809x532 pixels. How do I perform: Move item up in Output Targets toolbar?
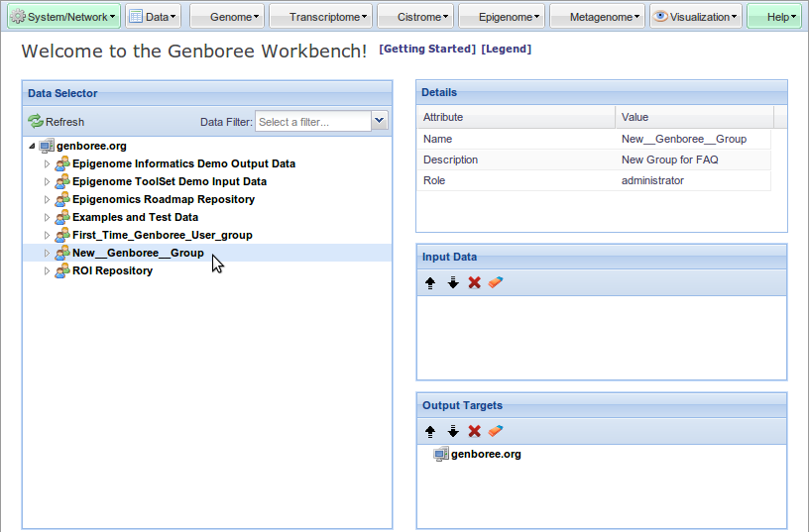tap(430, 432)
